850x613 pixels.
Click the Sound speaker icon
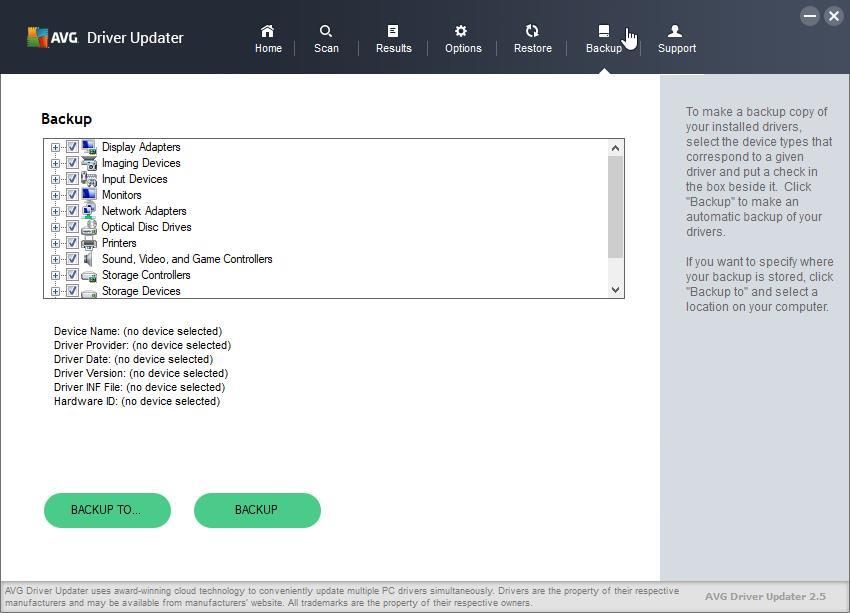click(x=89, y=259)
